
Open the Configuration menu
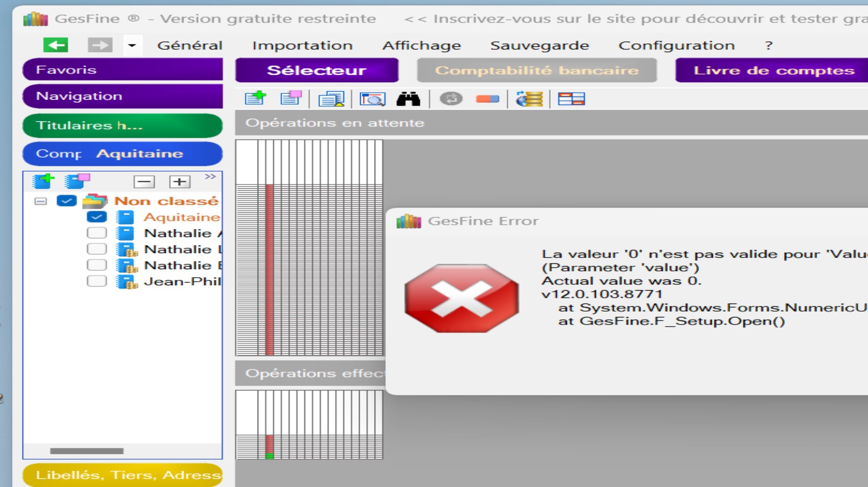pos(676,46)
